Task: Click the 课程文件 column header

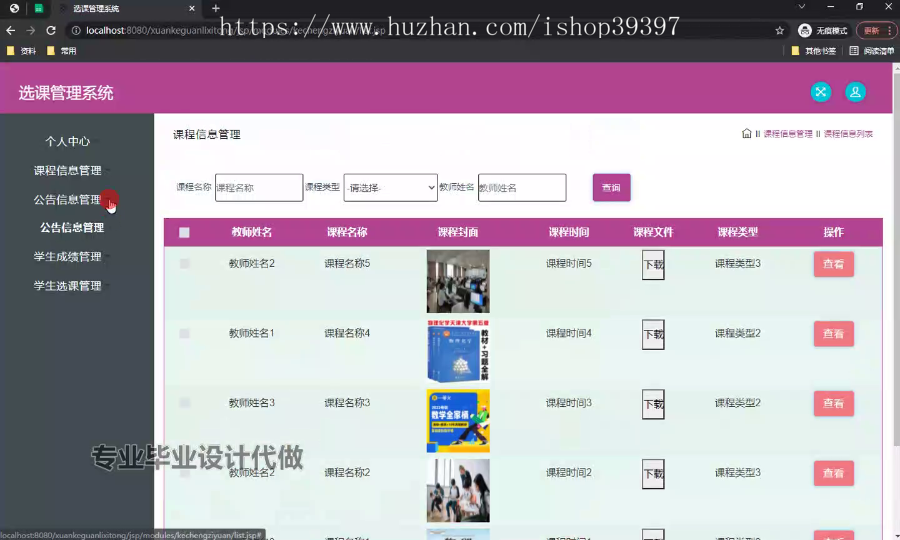Action: tap(653, 232)
